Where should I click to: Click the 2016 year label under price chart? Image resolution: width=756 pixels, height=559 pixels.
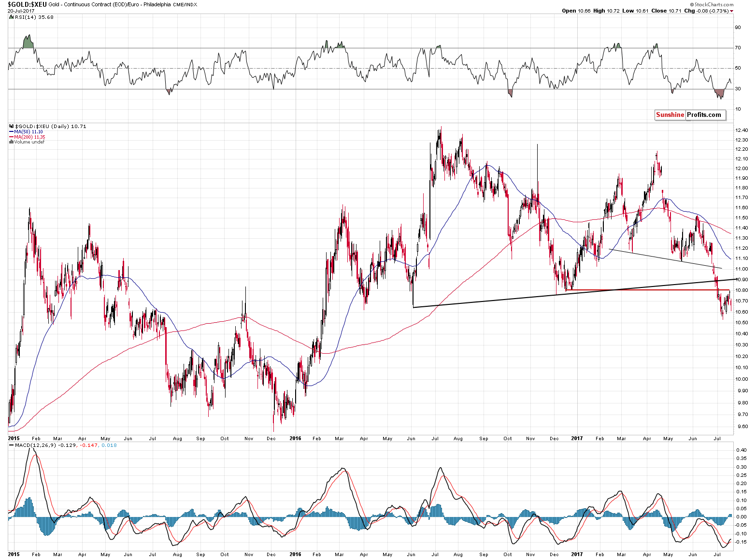[295, 439]
